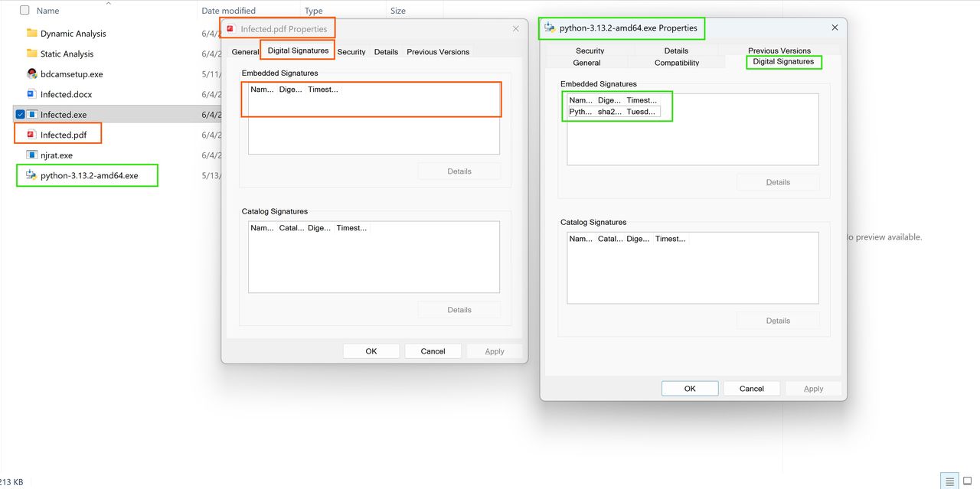Click Digest column header in python embedded signatures
Image resolution: width=980 pixels, height=489 pixels.
coord(610,100)
